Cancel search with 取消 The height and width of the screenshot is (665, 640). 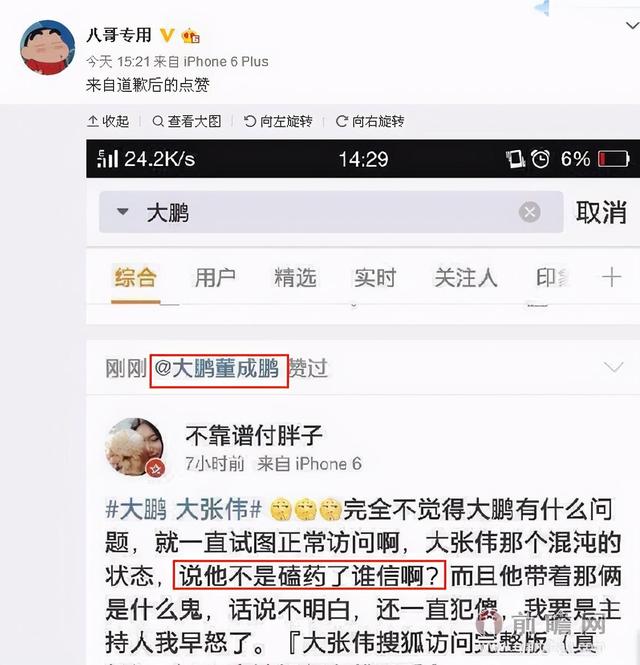pyautogui.click(x=601, y=212)
